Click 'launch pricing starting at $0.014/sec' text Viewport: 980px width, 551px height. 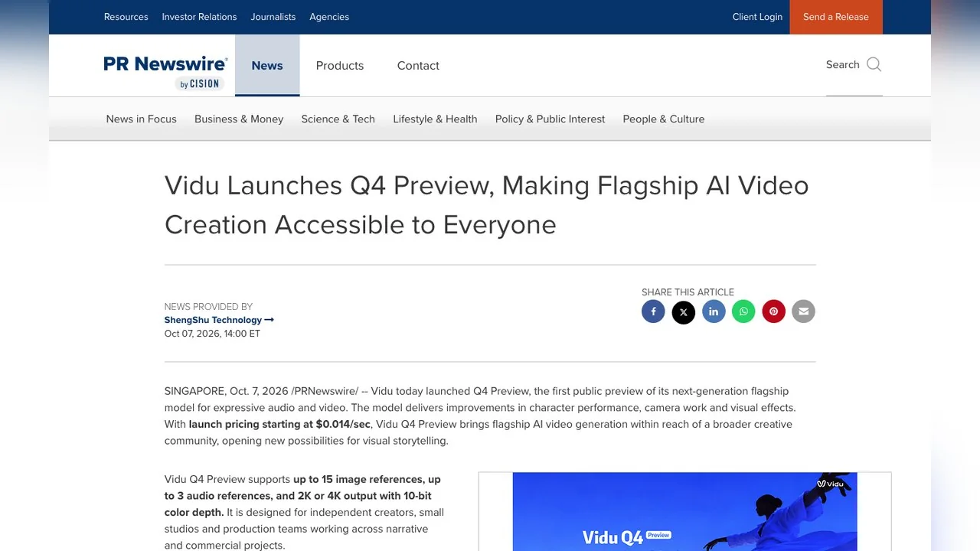(x=279, y=424)
